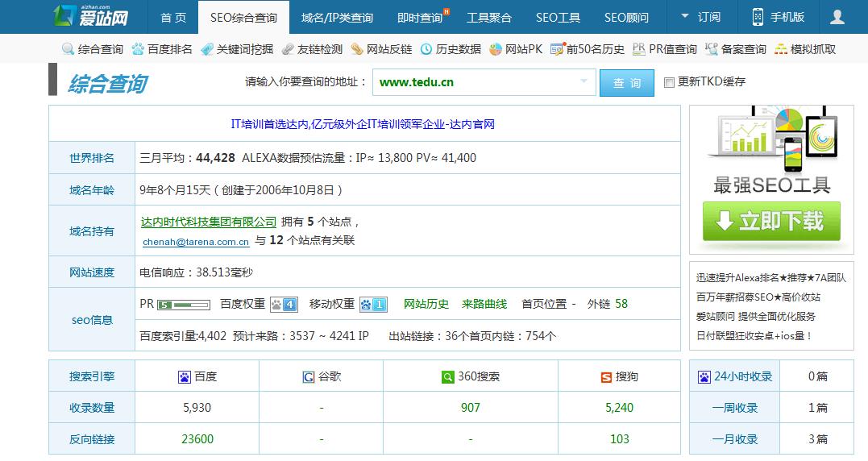Click the 综合查询 magnifier icon

[x=68, y=49]
